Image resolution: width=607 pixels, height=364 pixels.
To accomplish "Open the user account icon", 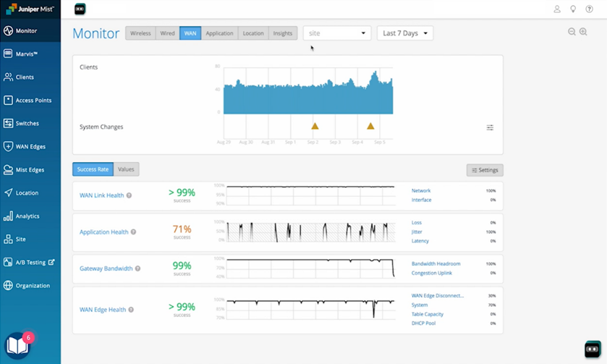I will 557,9.
